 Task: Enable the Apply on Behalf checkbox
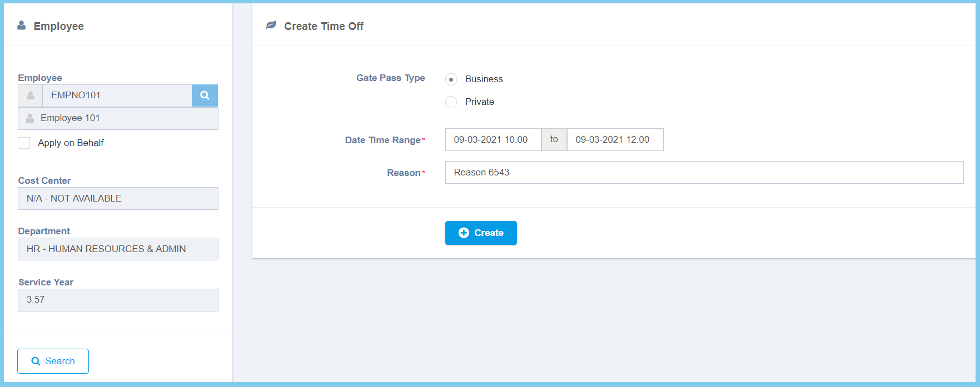pos(24,143)
